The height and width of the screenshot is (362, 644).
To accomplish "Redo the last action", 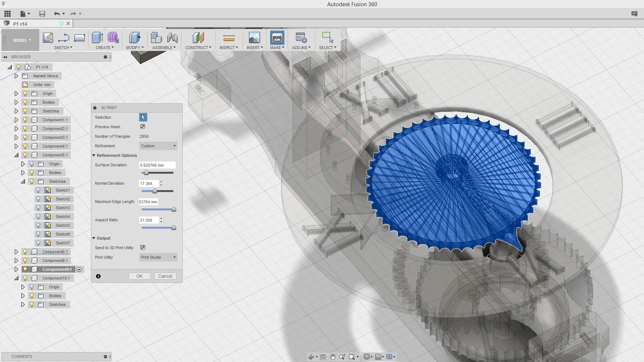I will tap(73, 14).
